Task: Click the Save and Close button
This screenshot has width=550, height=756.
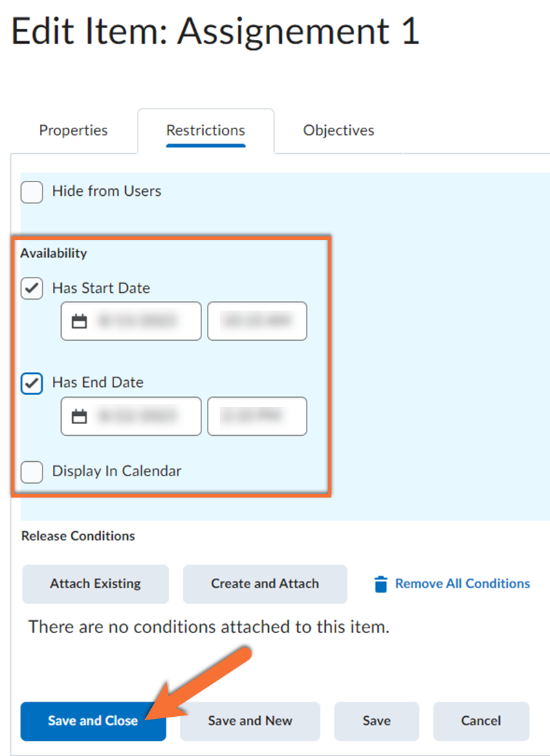Action: (93, 721)
